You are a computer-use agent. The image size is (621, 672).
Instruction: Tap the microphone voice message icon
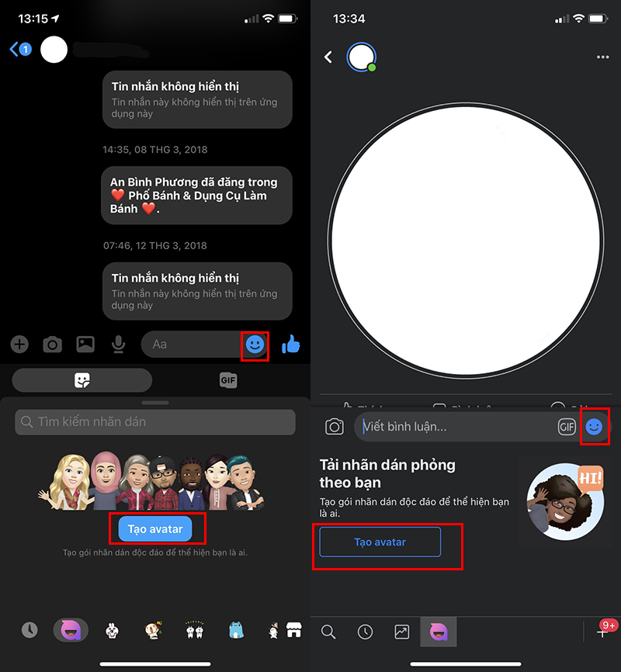tap(119, 345)
